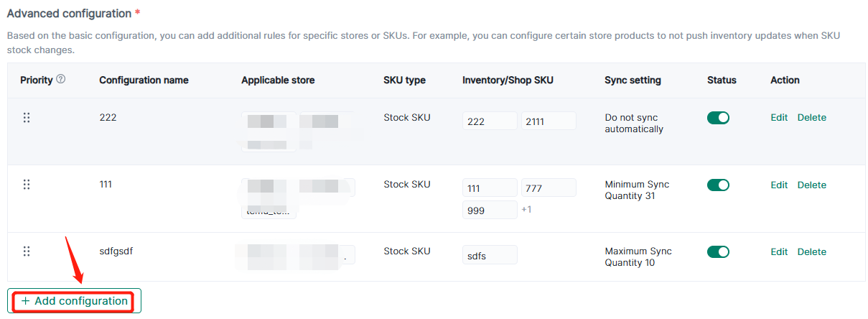Select the 777 SKU tag in row 111
Viewport: 868px width, 319px height.
click(x=549, y=188)
